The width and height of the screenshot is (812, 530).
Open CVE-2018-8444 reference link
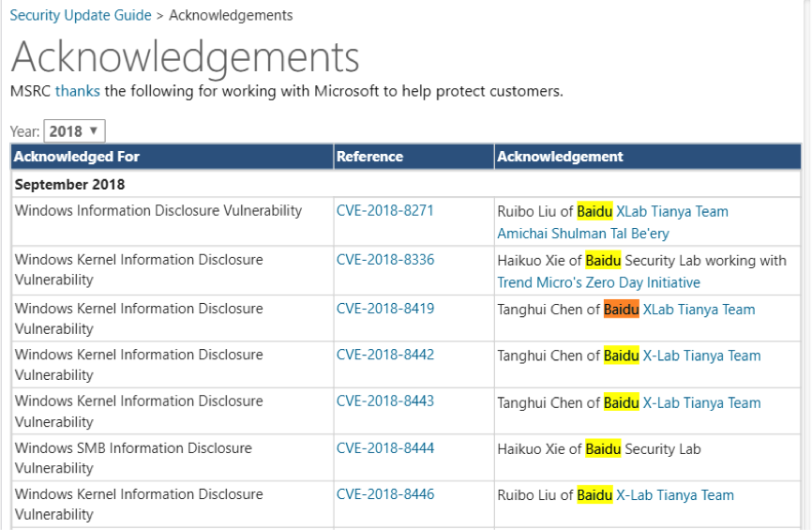(384, 448)
